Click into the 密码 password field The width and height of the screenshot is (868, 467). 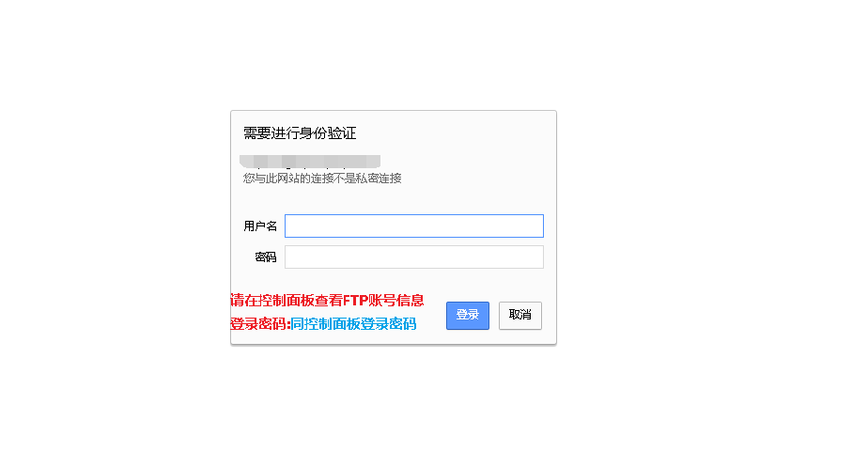(x=414, y=257)
